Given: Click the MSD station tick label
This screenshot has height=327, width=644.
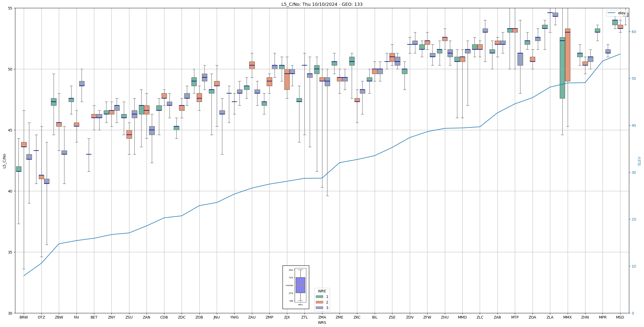Looking at the screenshot, I should click(x=620, y=317).
